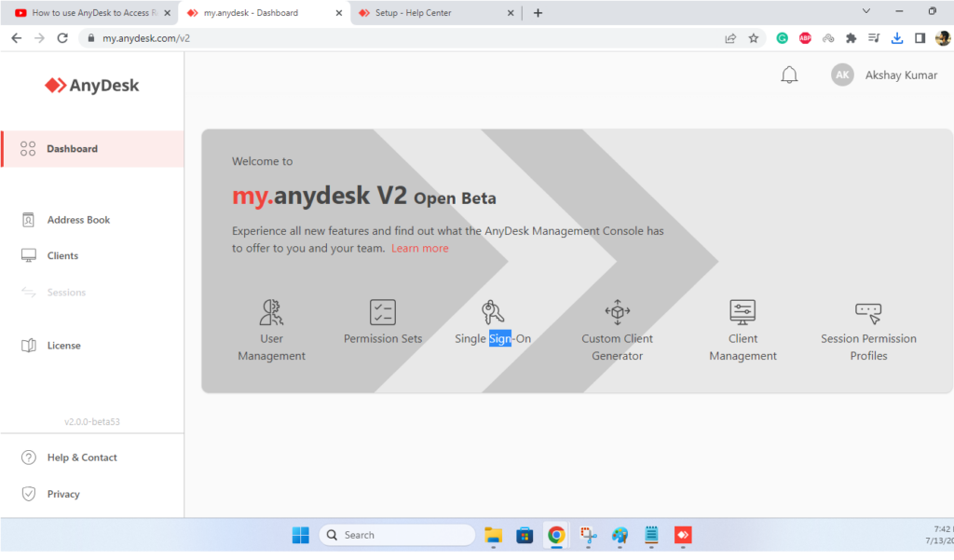
Task: Close the Setup - Help Center tab
Action: [511, 13]
